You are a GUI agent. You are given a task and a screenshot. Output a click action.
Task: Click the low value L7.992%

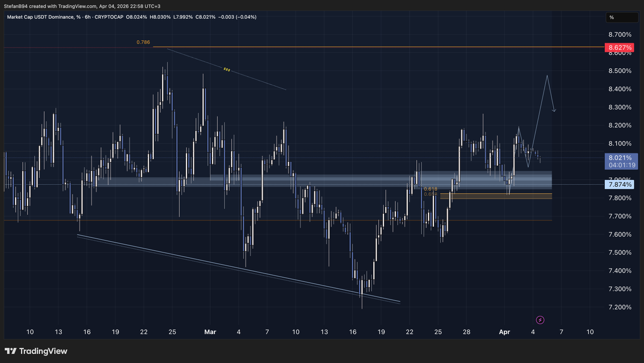pyautogui.click(x=183, y=17)
